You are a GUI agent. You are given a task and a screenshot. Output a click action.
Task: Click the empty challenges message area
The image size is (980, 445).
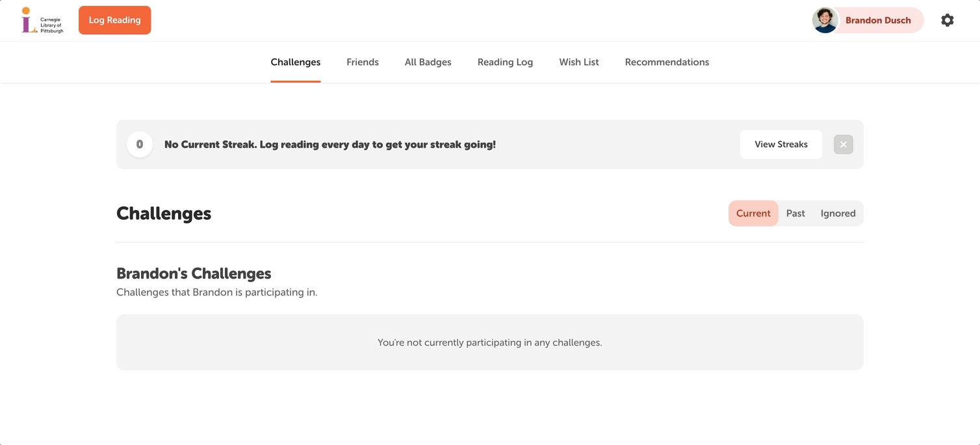pos(489,342)
